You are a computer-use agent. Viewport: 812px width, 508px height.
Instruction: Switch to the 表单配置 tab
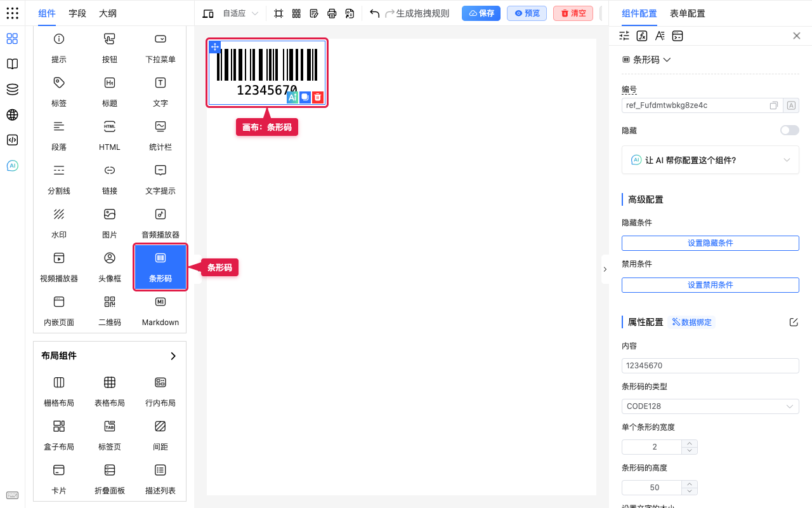[687, 13]
